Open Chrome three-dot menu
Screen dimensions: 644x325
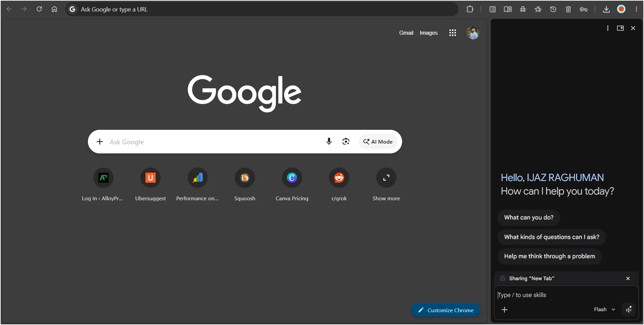pyautogui.click(x=636, y=9)
